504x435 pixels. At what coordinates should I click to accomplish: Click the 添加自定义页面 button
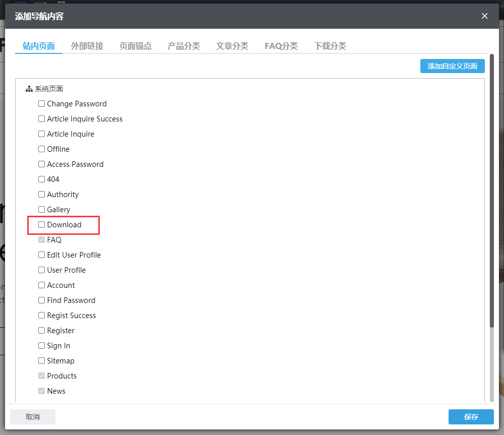coord(452,66)
